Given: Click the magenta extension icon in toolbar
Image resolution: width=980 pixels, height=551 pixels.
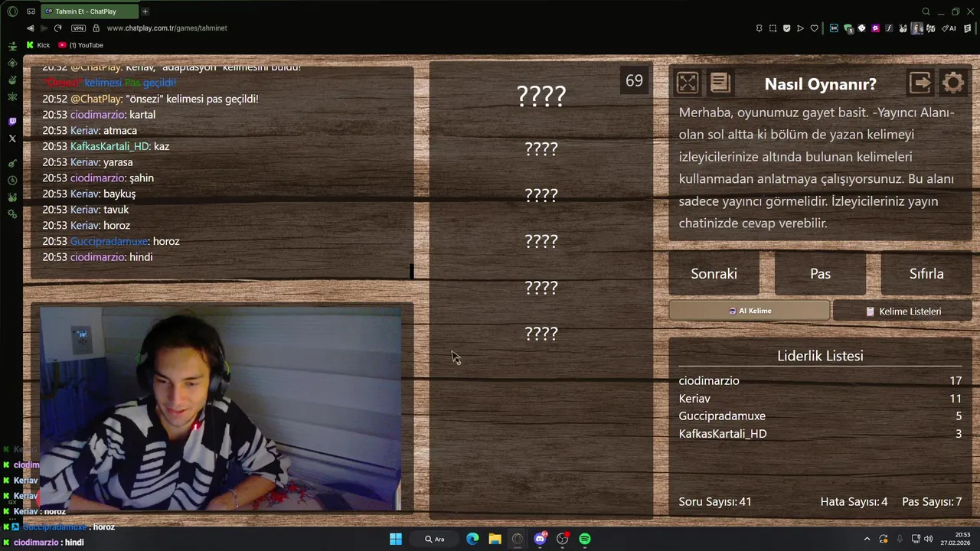Looking at the screenshot, I should click(x=875, y=28).
